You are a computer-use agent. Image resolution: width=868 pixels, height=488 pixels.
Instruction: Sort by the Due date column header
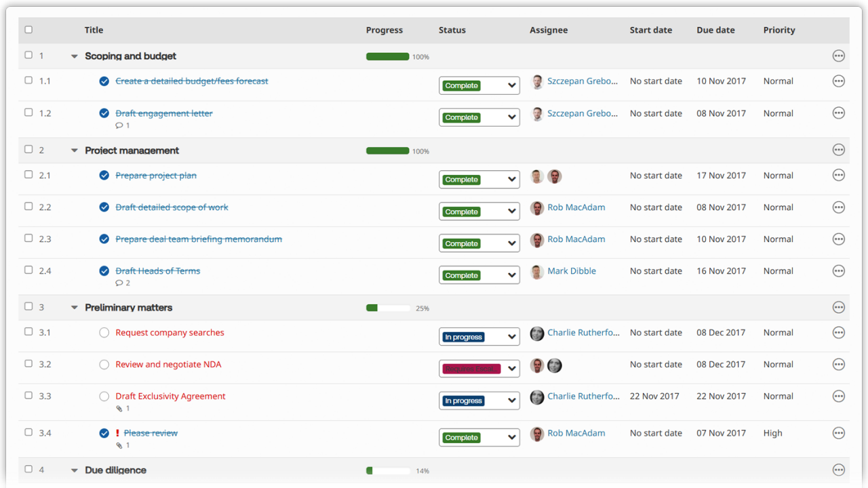point(715,30)
